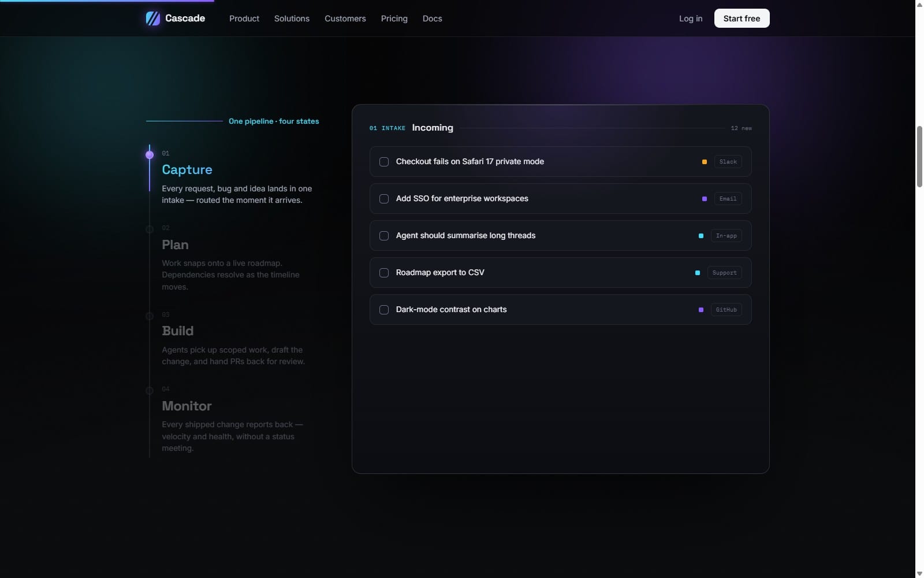Check the Roadmap export to CSV item

click(384, 273)
